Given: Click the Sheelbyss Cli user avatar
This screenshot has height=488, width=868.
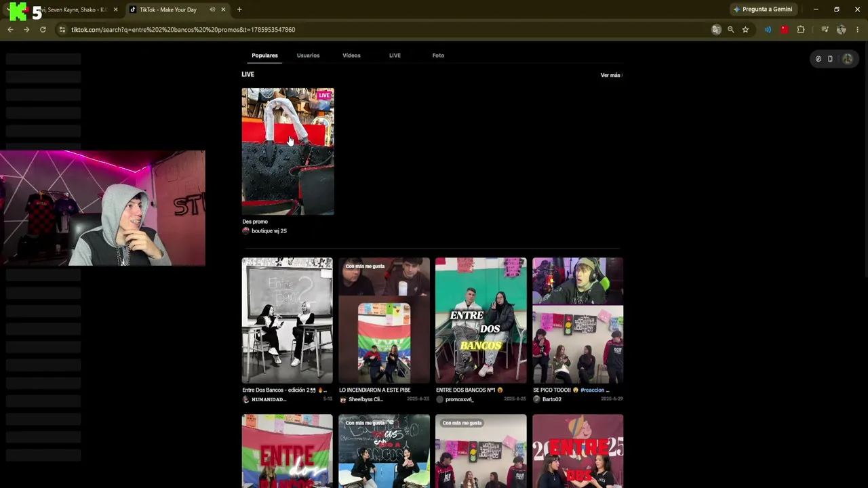Looking at the screenshot, I should (x=342, y=400).
